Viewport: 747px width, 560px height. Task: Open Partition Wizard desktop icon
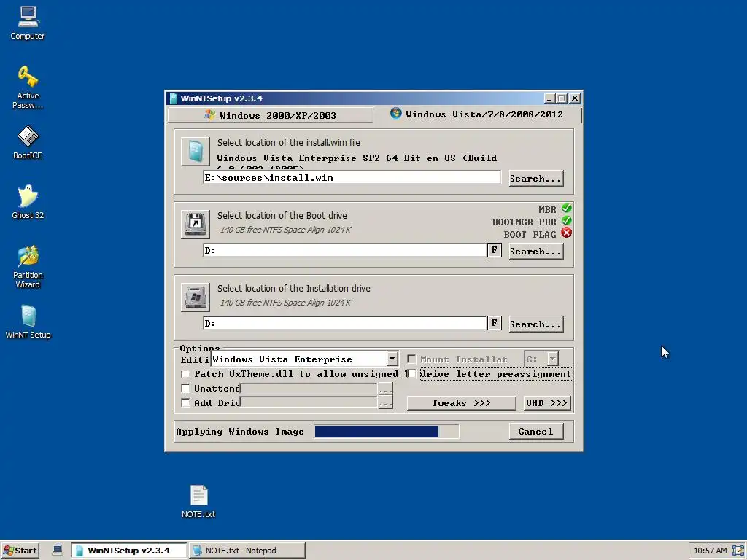pos(28,267)
